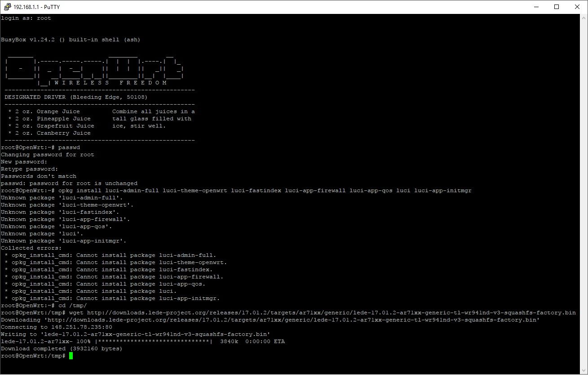Click 'ice, stir well.' text

click(139, 126)
